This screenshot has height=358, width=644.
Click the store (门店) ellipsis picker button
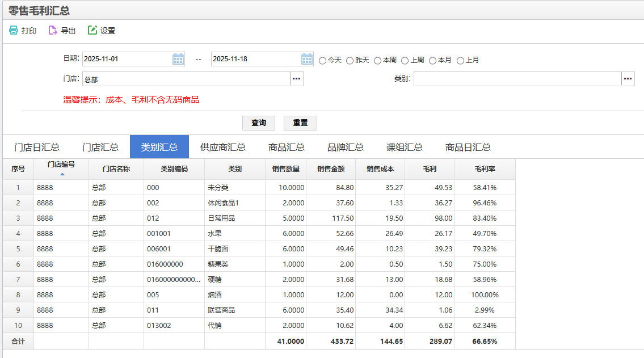click(x=297, y=79)
